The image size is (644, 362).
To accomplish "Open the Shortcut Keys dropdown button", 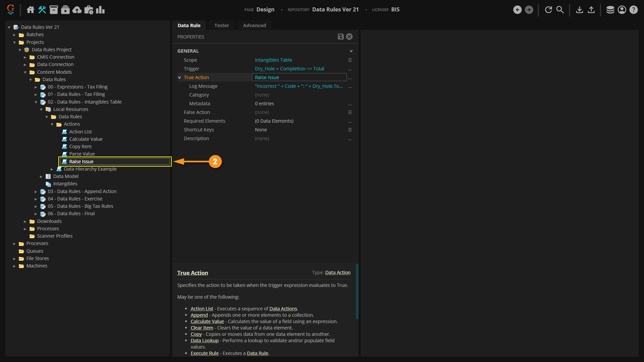I will (x=350, y=130).
